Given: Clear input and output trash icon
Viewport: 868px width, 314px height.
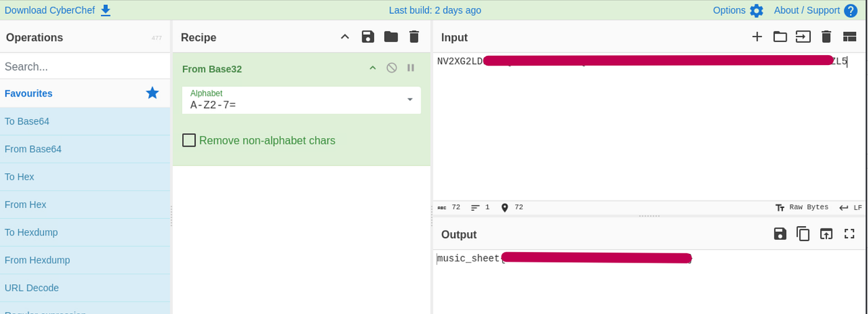Looking at the screenshot, I should (826, 37).
